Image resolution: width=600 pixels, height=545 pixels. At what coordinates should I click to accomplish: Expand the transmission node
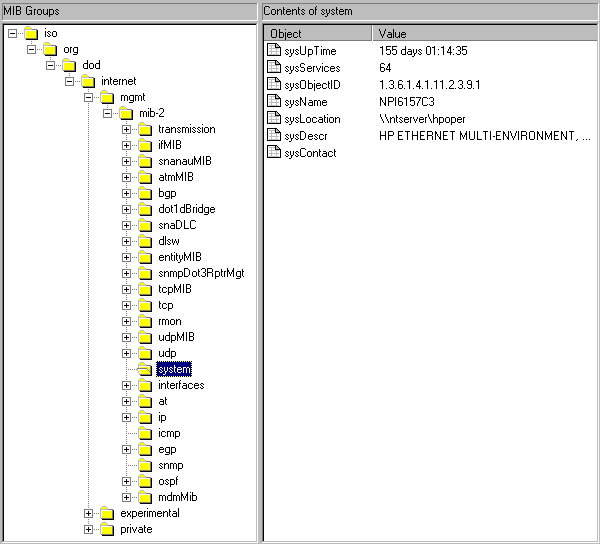click(126, 130)
